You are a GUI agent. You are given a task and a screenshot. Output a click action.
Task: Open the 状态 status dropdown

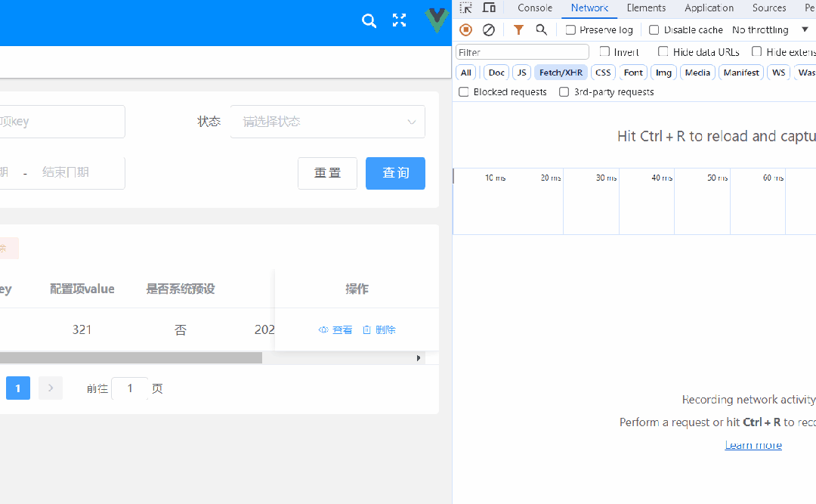[327, 122]
